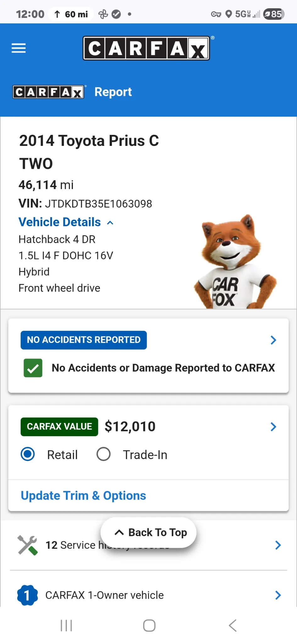Tap the CARFAX logo in header
Screen dimensions: 297x644
146,48
